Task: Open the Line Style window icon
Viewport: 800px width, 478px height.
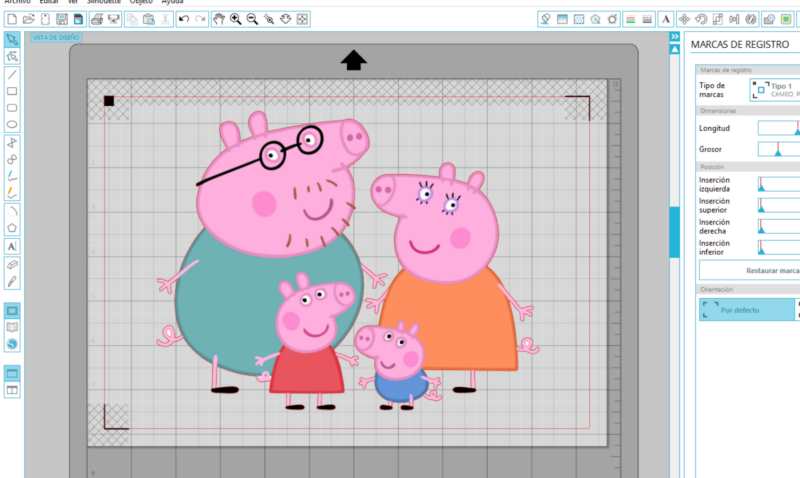Action: (x=647, y=19)
